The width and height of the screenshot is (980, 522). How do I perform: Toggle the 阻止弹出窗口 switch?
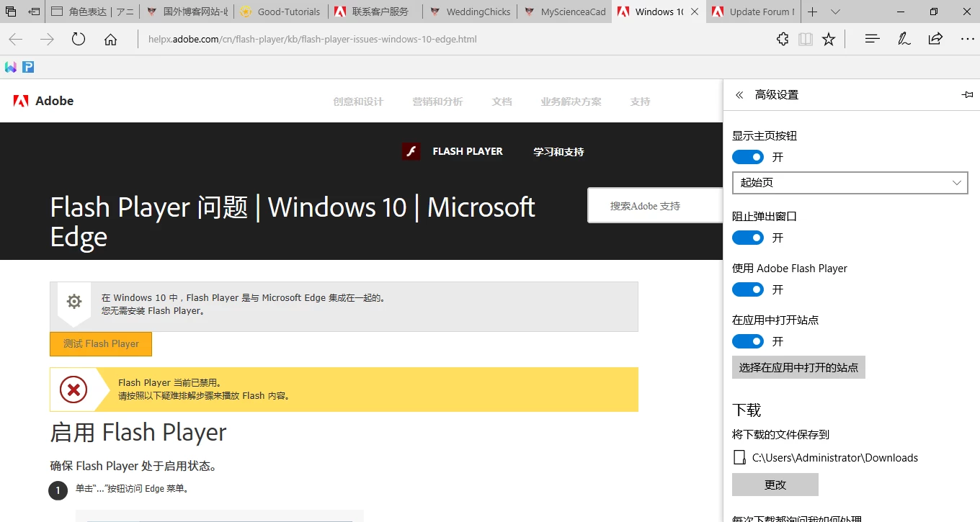(x=748, y=238)
